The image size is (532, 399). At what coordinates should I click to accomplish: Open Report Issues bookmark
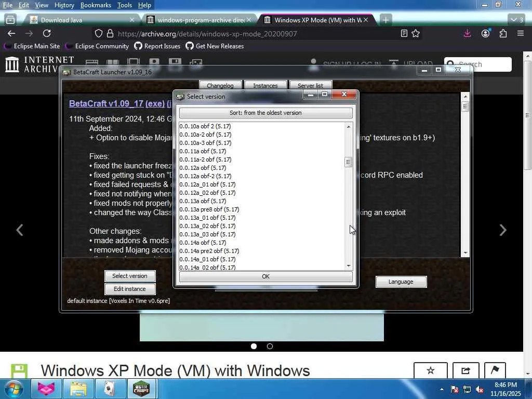coord(157,46)
